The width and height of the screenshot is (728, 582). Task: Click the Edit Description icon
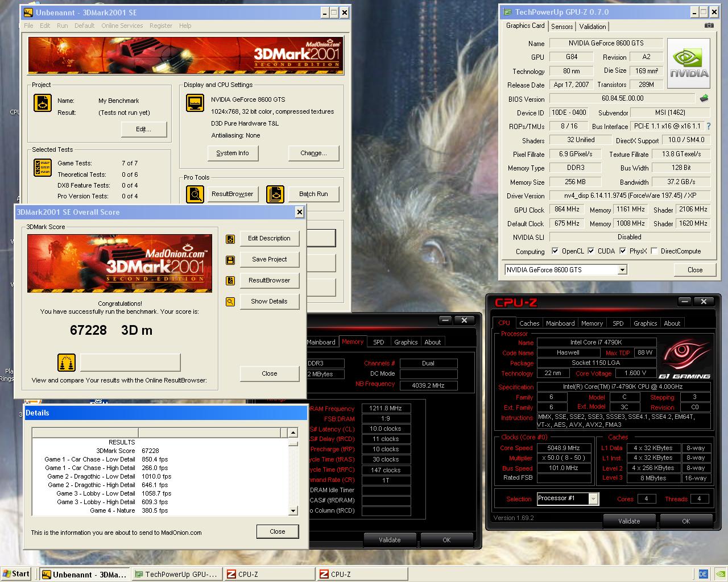(230, 239)
